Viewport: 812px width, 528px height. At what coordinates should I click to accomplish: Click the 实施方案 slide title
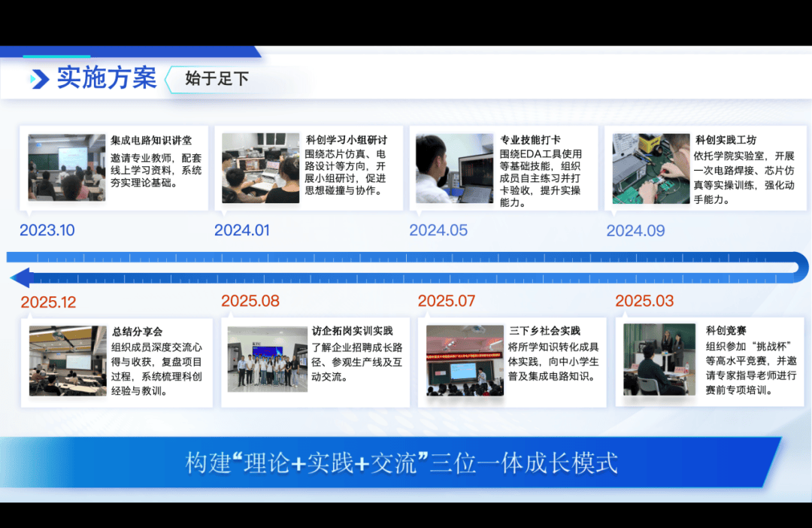point(107,78)
